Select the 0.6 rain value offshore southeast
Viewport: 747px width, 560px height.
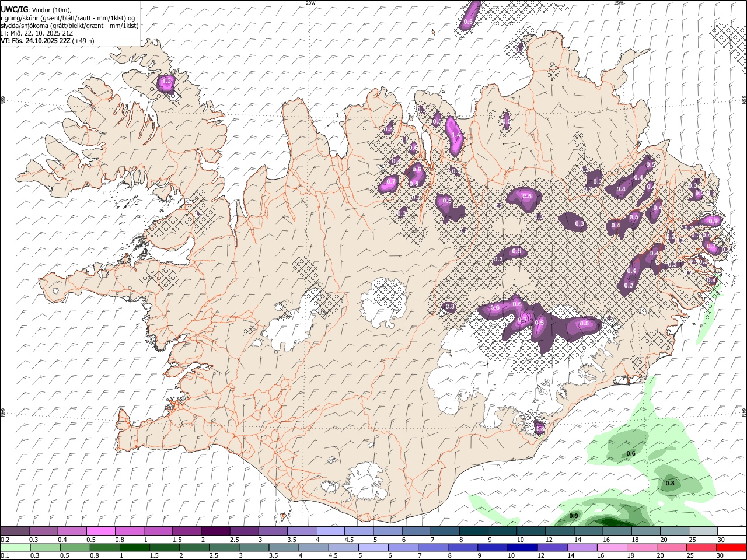click(631, 453)
